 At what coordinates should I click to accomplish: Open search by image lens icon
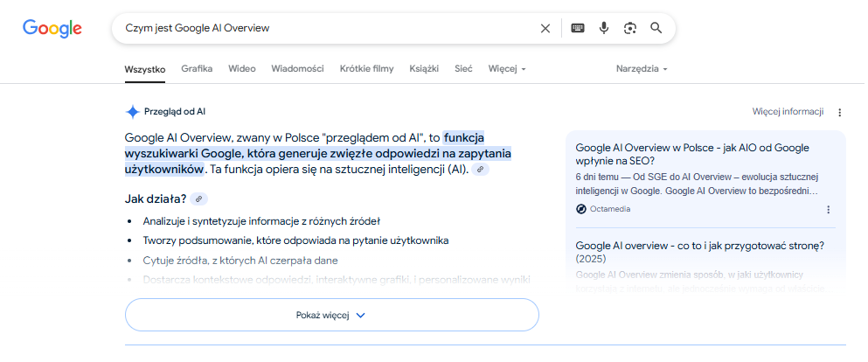[630, 28]
